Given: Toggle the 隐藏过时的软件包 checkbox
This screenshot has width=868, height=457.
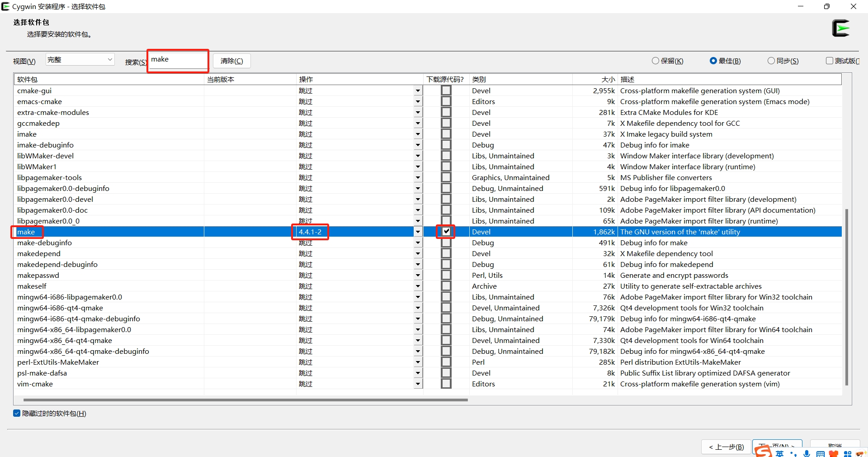Looking at the screenshot, I should [17, 413].
